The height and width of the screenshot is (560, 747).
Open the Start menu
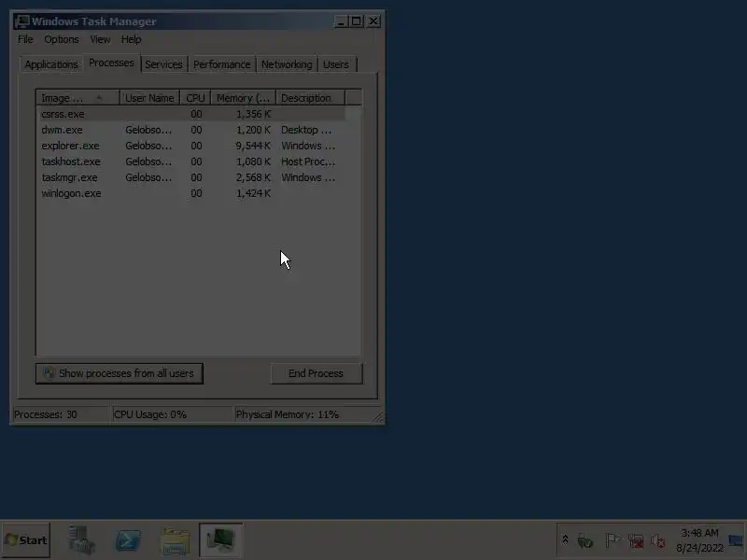click(x=26, y=540)
